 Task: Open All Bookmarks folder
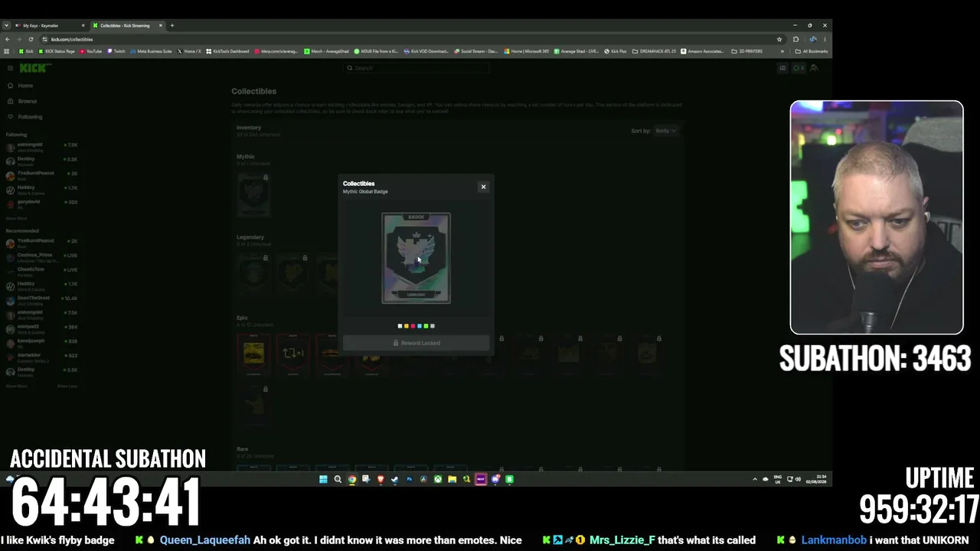(812, 51)
